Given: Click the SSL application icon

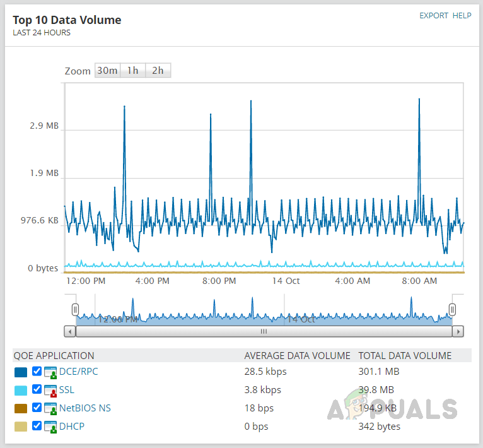Looking at the screenshot, I should click(50, 391).
